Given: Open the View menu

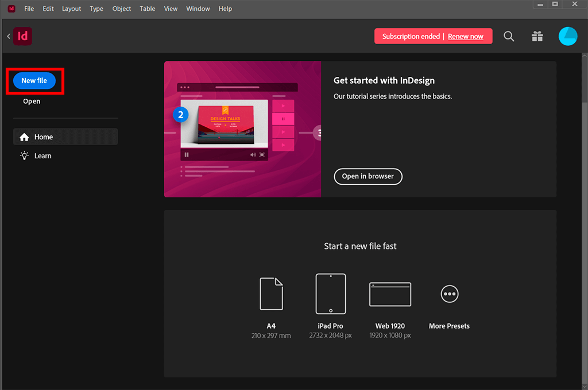Looking at the screenshot, I should (x=171, y=9).
